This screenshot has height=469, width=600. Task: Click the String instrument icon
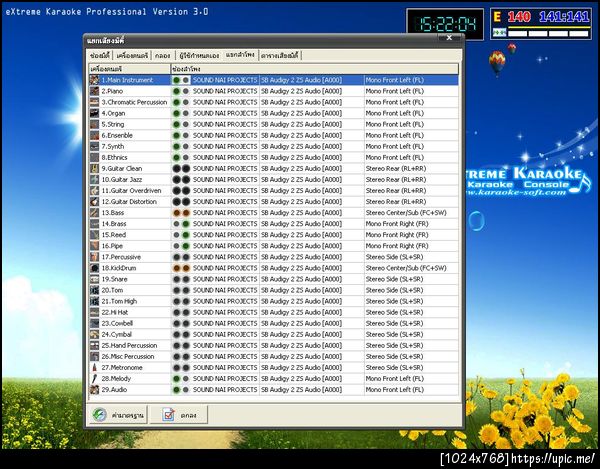94,124
